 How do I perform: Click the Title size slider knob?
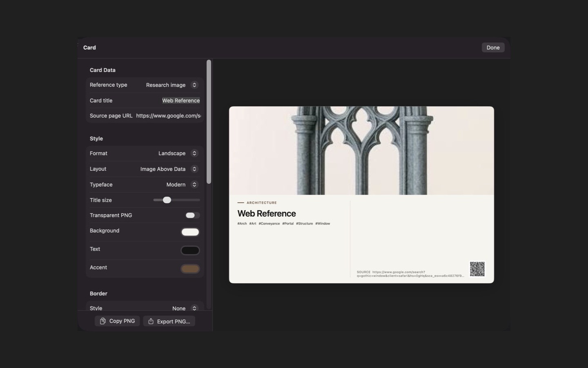(x=167, y=200)
